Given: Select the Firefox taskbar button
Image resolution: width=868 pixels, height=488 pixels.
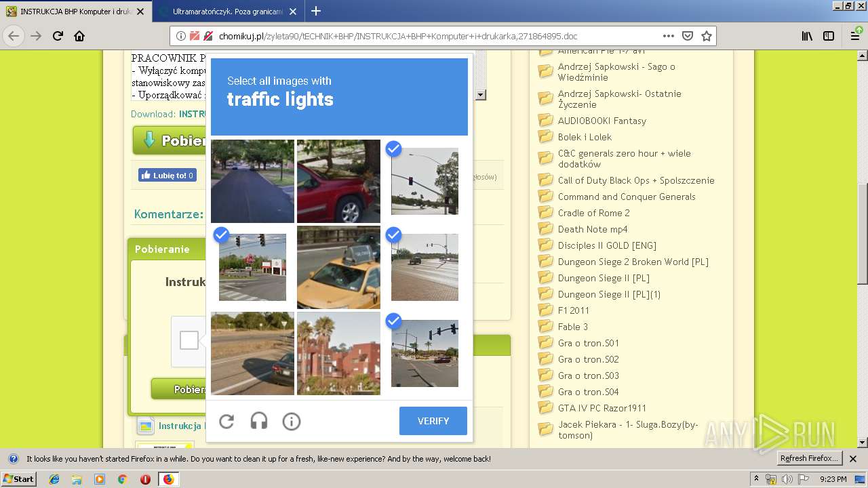Looking at the screenshot, I should pyautogui.click(x=168, y=479).
